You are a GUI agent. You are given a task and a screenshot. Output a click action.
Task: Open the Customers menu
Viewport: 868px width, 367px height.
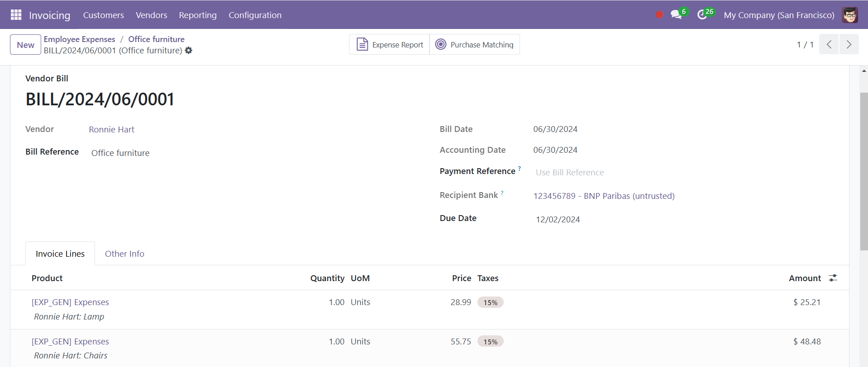(103, 15)
